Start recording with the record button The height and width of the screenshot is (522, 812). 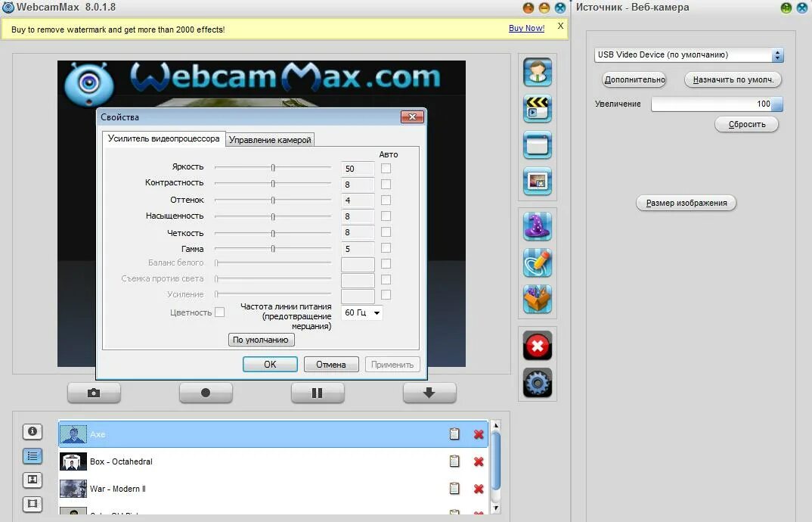206,393
